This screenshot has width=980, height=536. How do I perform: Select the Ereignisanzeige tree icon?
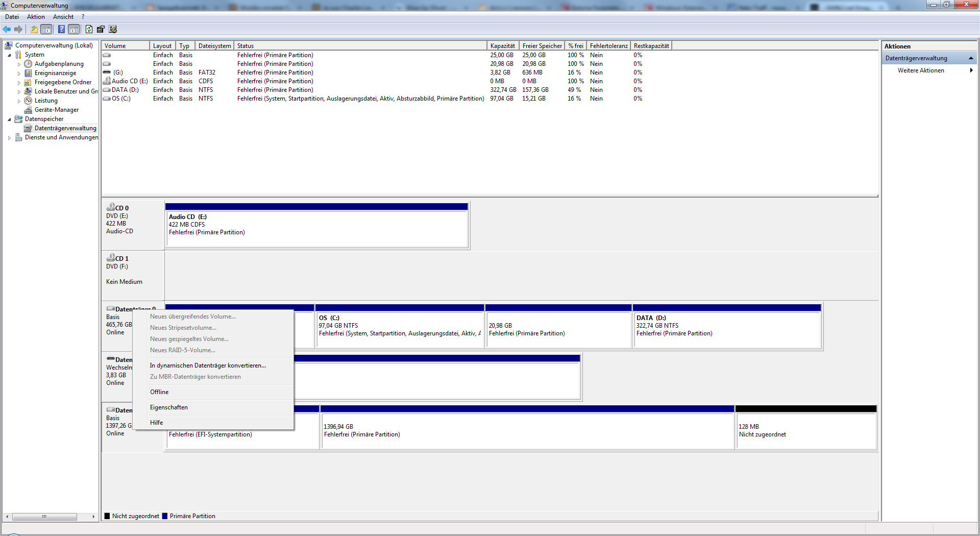(x=29, y=73)
